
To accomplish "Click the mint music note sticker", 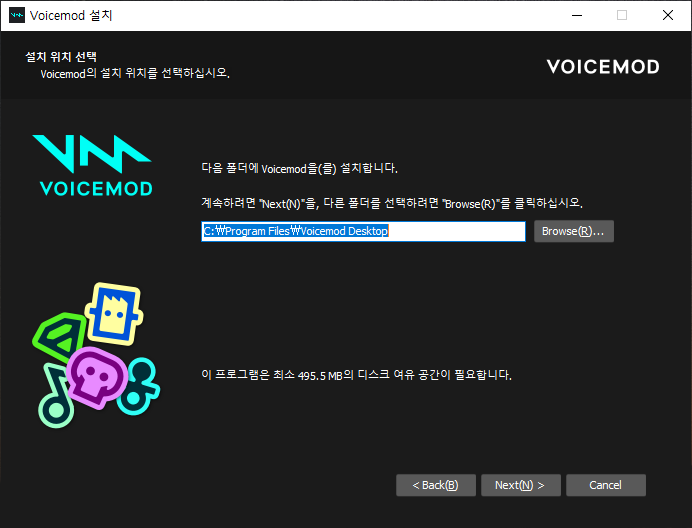I will click(x=55, y=396).
